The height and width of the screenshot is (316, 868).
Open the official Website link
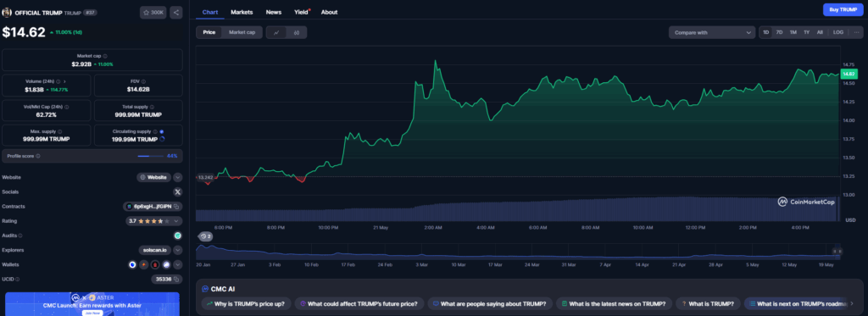coord(154,178)
